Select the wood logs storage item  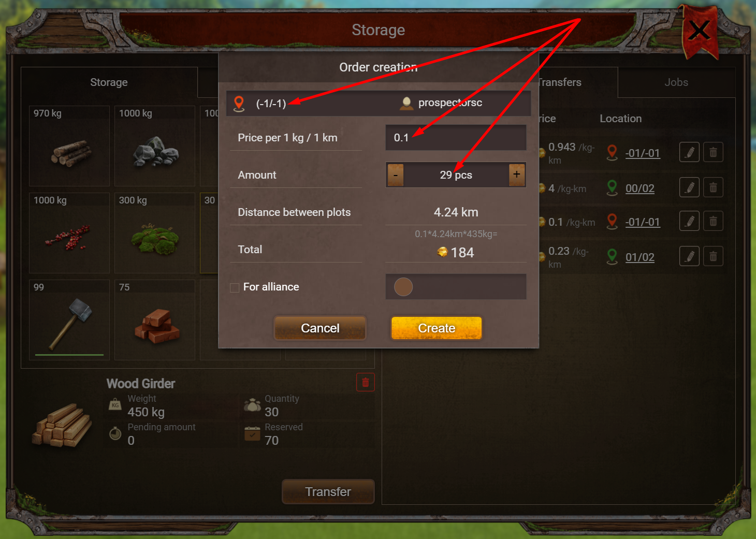[x=69, y=146]
